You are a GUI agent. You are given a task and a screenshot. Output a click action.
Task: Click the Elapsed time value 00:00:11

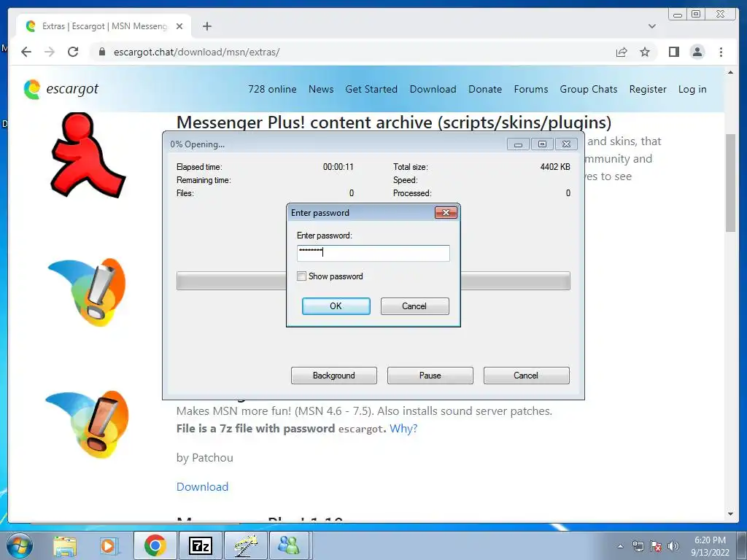[338, 167]
